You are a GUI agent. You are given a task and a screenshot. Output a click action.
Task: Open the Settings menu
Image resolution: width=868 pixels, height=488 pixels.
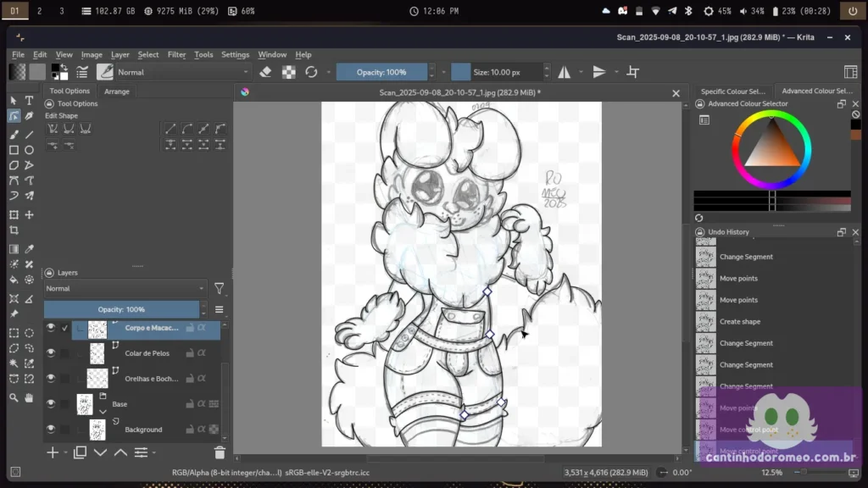[x=236, y=55]
